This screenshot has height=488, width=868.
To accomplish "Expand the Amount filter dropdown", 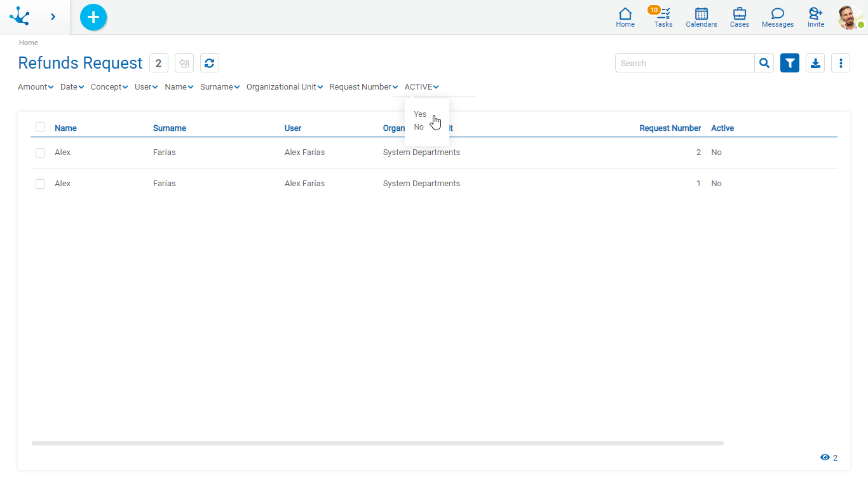I will (36, 87).
